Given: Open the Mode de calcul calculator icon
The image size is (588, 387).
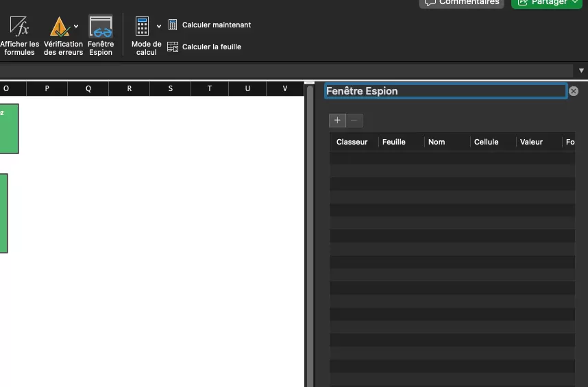Looking at the screenshot, I should pos(142,26).
